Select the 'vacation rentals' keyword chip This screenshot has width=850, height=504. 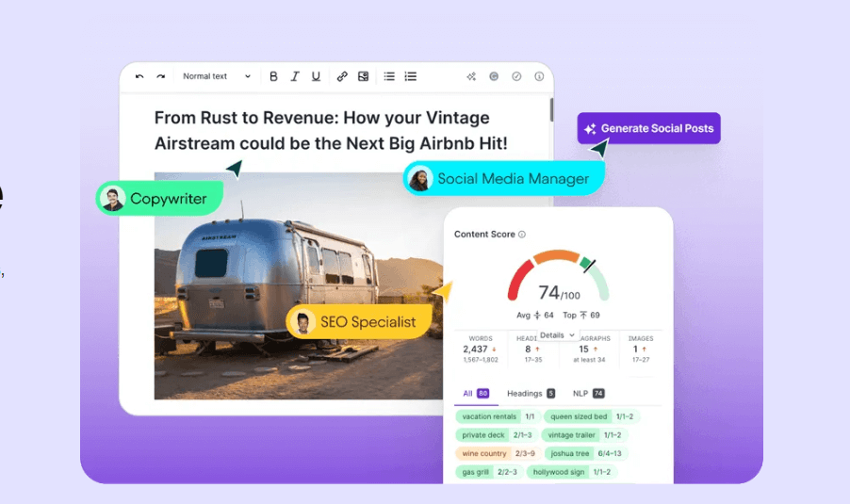point(498,416)
